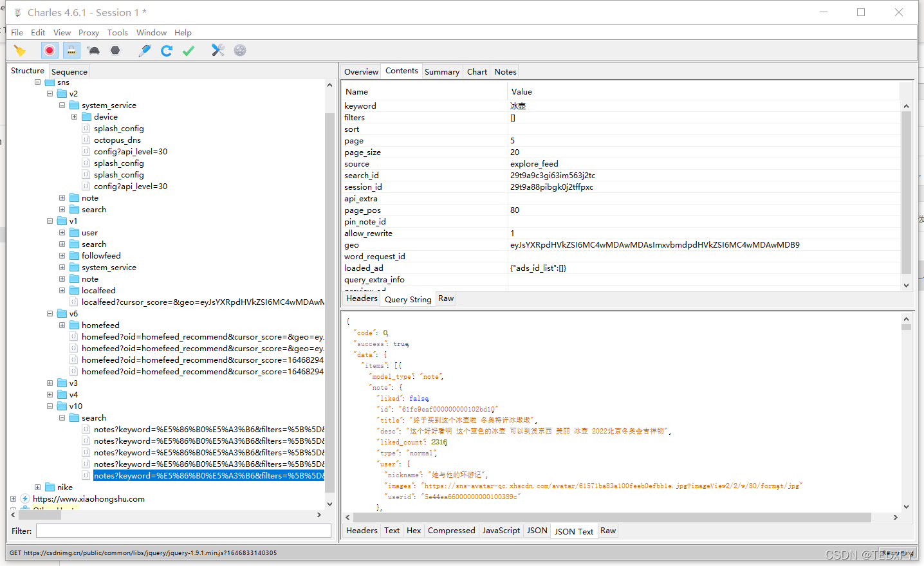
Task: Expand the v3 folder
Action: coord(50,383)
